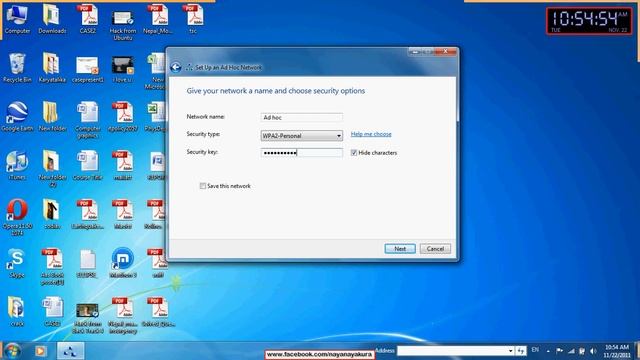640x360 pixels.
Task: Open Windows Media Player from the taskbar
Action: coord(40,351)
